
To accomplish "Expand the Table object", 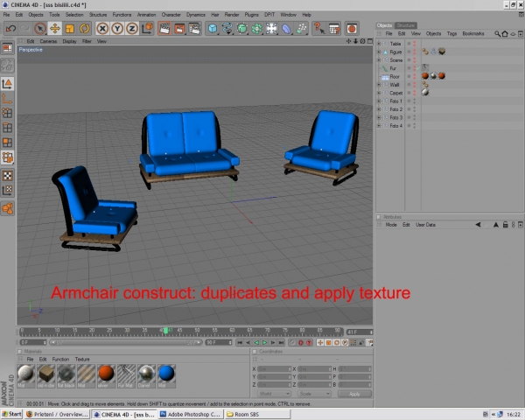I will coord(379,44).
